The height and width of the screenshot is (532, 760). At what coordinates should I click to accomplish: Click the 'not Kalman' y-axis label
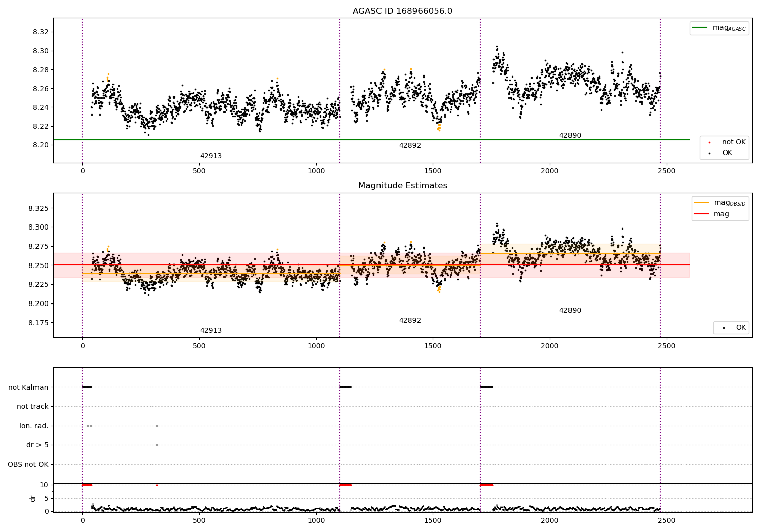tap(28, 387)
